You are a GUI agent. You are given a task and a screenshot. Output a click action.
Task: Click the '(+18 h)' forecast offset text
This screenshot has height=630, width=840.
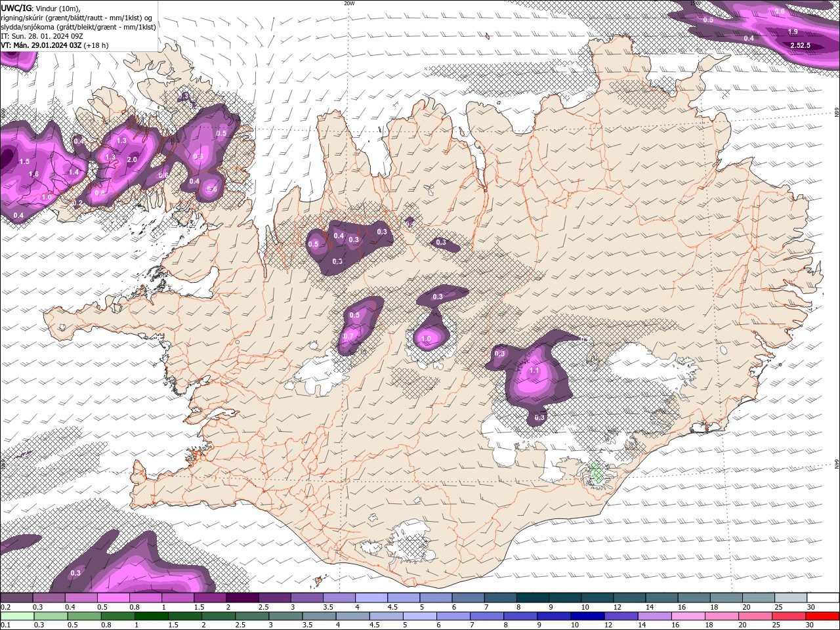pos(96,45)
